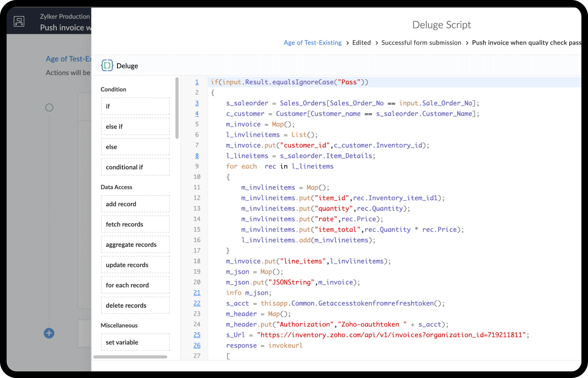Choose the 'fetch records' data task
The height and width of the screenshot is (378, 588).
coord(135,224)
